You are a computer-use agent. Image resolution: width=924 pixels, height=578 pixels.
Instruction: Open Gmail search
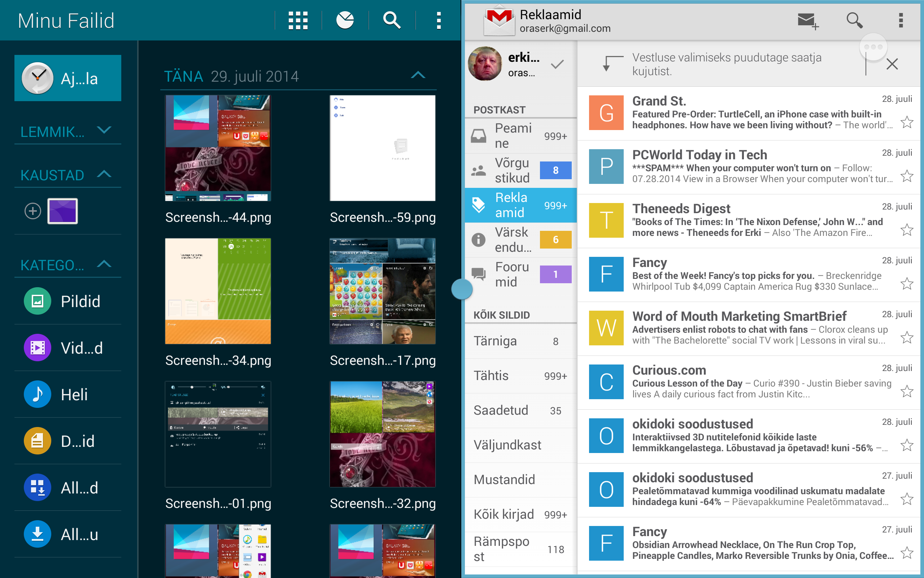pyautogui.click(x=854, y=20)
